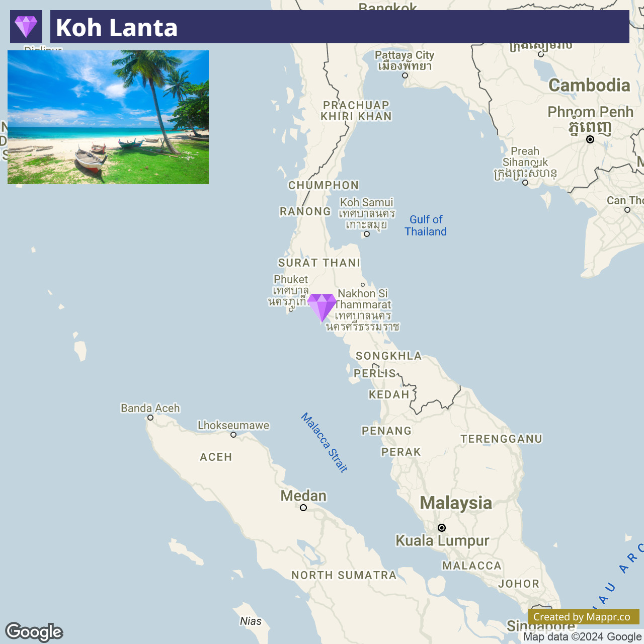Click the Preah Sihanouk marker dot
This screenshot has height=644, width=644.
(x=525, y=183)
